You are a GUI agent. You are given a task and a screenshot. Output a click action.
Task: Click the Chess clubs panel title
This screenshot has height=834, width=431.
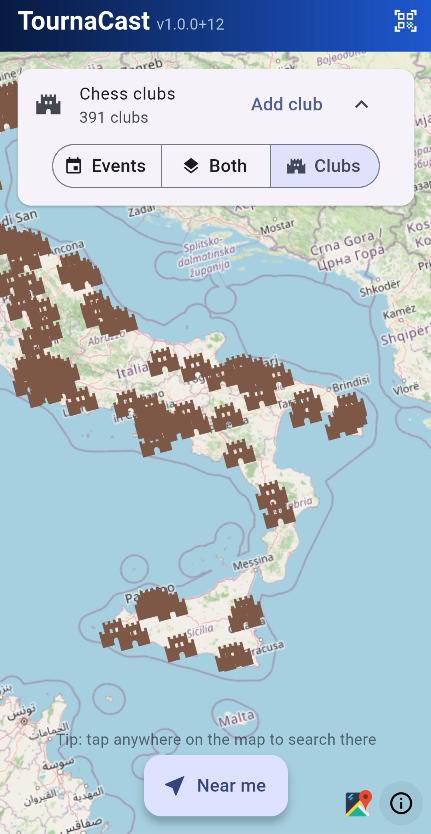tap(127, 94)
